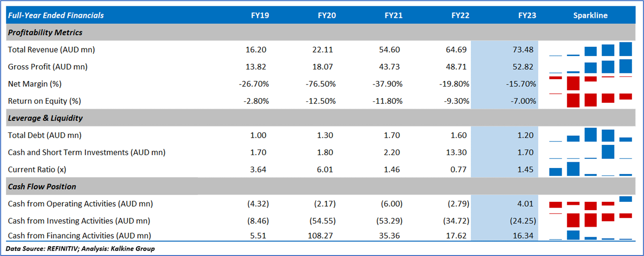Select the FY22 Cash and Short Term Investments cell
The height and width of the screenshot is (256, 644).
point(459,153)
